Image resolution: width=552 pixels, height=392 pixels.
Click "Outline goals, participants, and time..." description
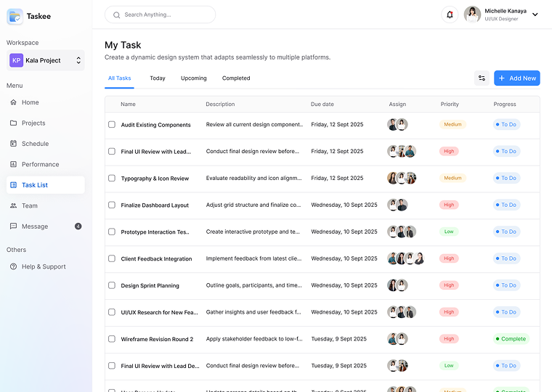(253, 285)
